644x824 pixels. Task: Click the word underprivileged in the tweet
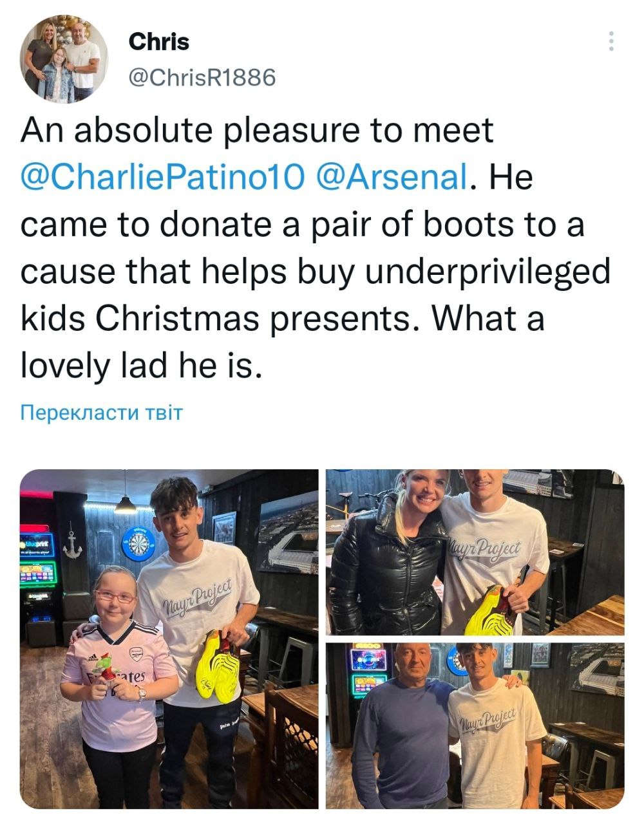tap(488, 272)
